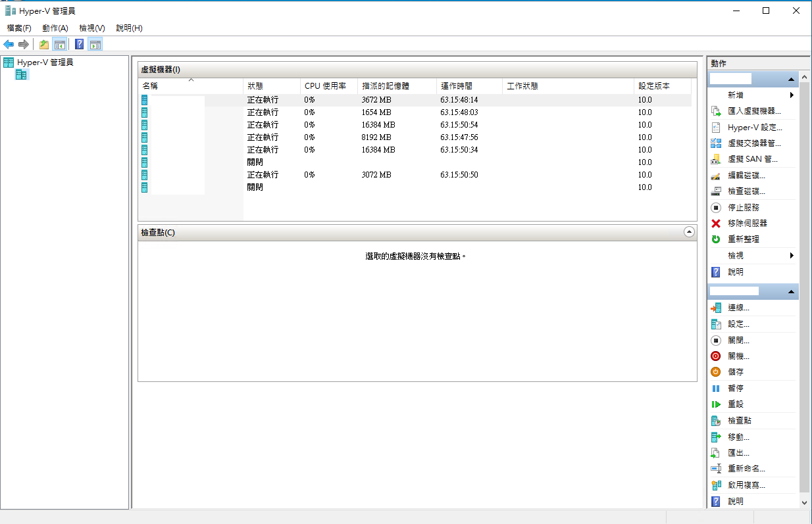The height and width of the screenshot is (524, 812).
Task: Click the 啟用複寫... enable replication icon
Action: pyautogui.click(x=716, y=485)
